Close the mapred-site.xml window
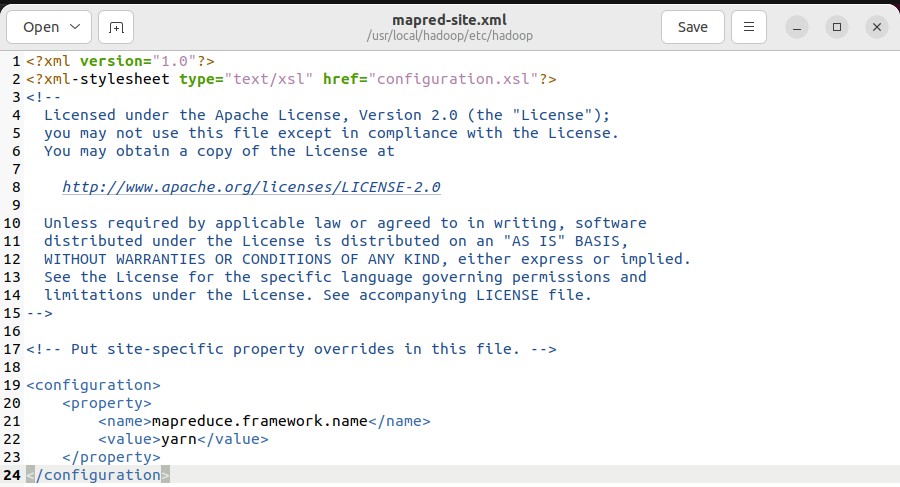 876,27
